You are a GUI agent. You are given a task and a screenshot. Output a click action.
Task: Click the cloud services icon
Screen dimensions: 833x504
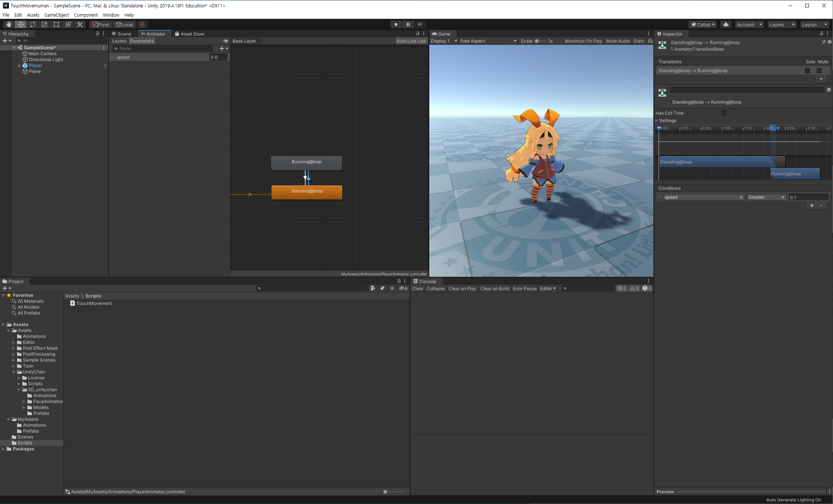point(726,24)
